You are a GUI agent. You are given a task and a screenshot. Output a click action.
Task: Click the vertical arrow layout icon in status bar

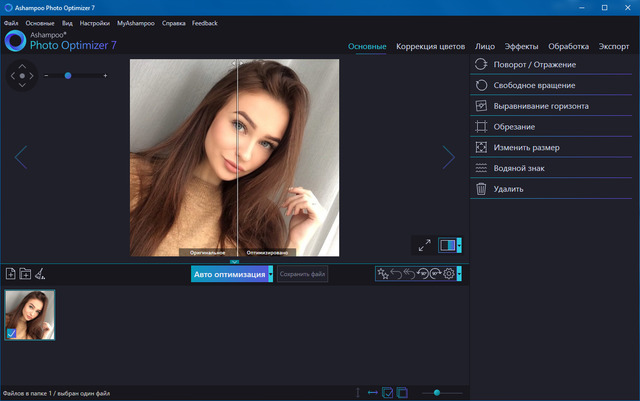[358, 392]
